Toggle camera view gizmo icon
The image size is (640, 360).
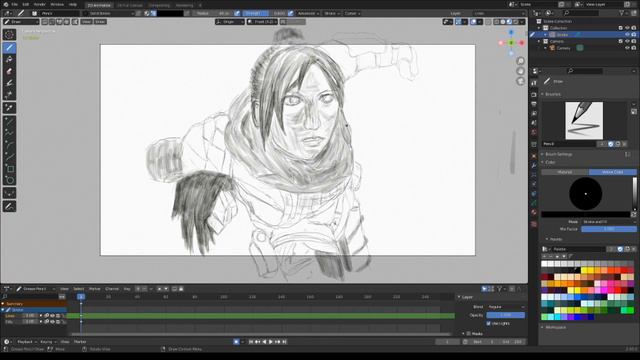tap(520, 81)
